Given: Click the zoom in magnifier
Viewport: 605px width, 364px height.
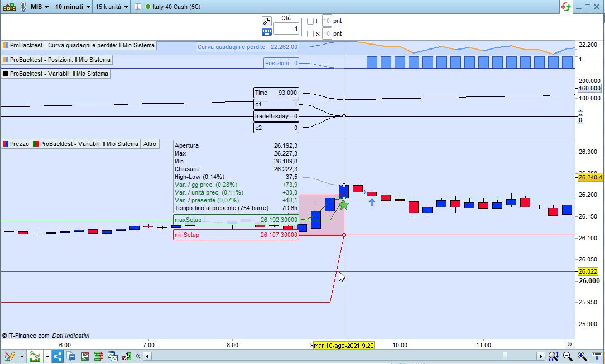Looking at the screenshot, I should tap(582, 356).
